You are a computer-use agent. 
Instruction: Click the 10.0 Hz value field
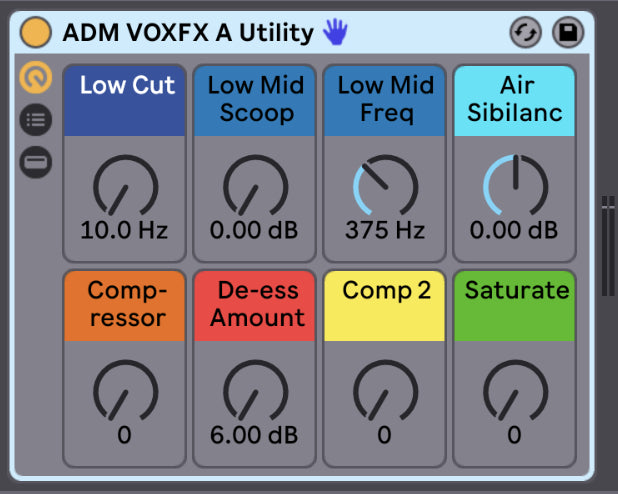124,230
